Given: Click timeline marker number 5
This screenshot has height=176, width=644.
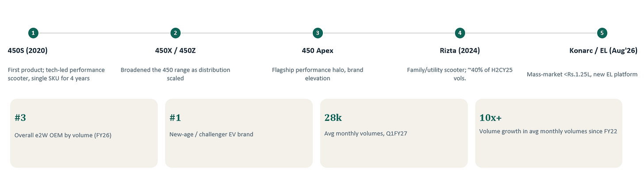Looking at the screenshot, I should coord(602,33).
